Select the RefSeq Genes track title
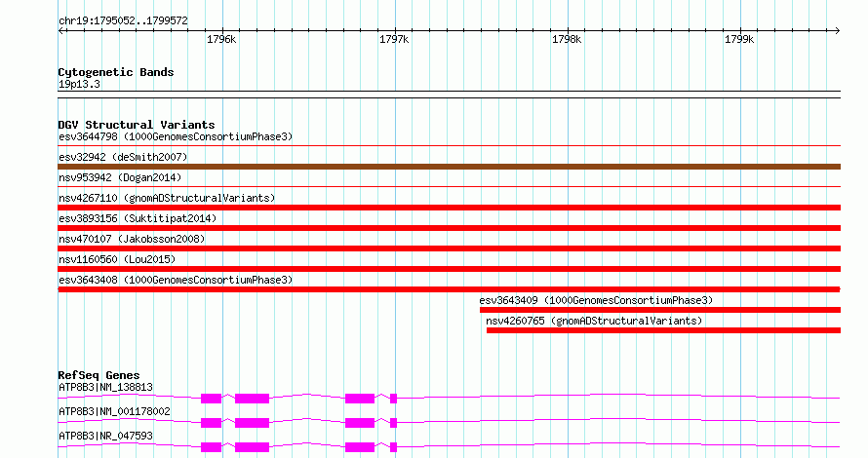 pos(99,375)
